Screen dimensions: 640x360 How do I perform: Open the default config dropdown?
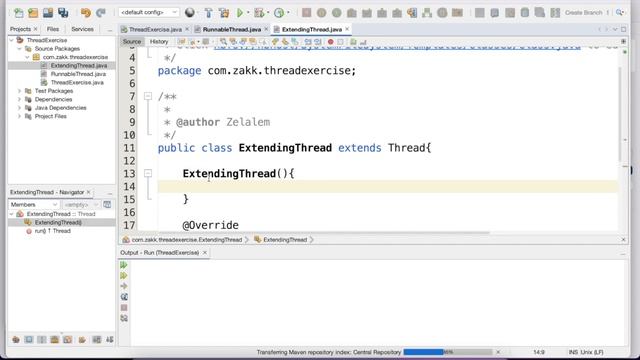click(149, 12)
